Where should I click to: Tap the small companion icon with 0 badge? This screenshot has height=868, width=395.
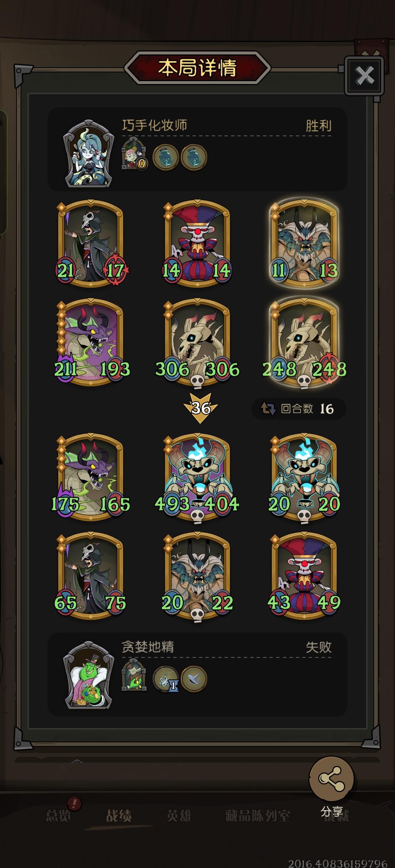[x=134, y=154]
